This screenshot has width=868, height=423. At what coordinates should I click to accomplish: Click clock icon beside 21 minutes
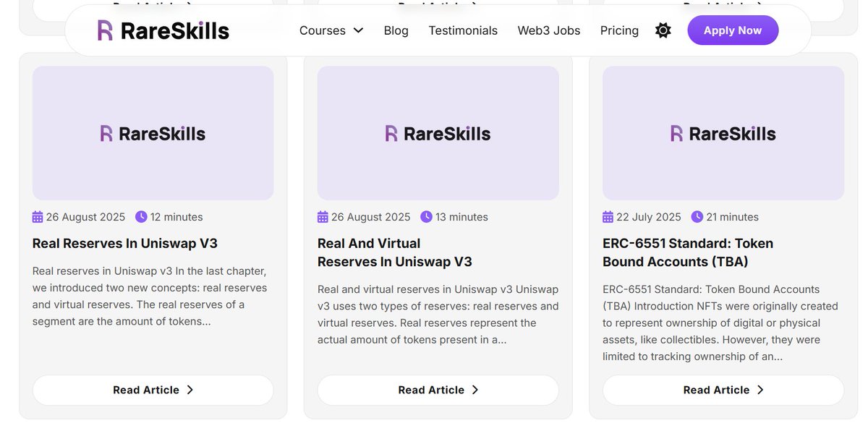(x=697, y=217)
